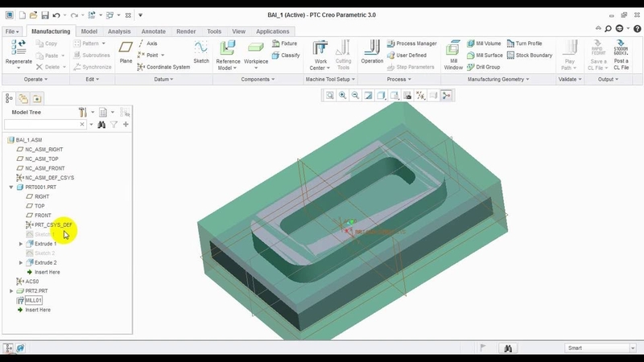Image resolution: width=644 pixels, height=362 pixels.
Task: Toggle the Favorites navigator tab
Action: point(37,98)
